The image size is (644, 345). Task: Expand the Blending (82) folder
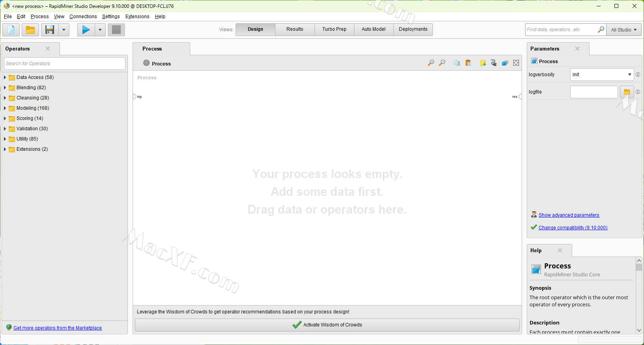(5, 88)
